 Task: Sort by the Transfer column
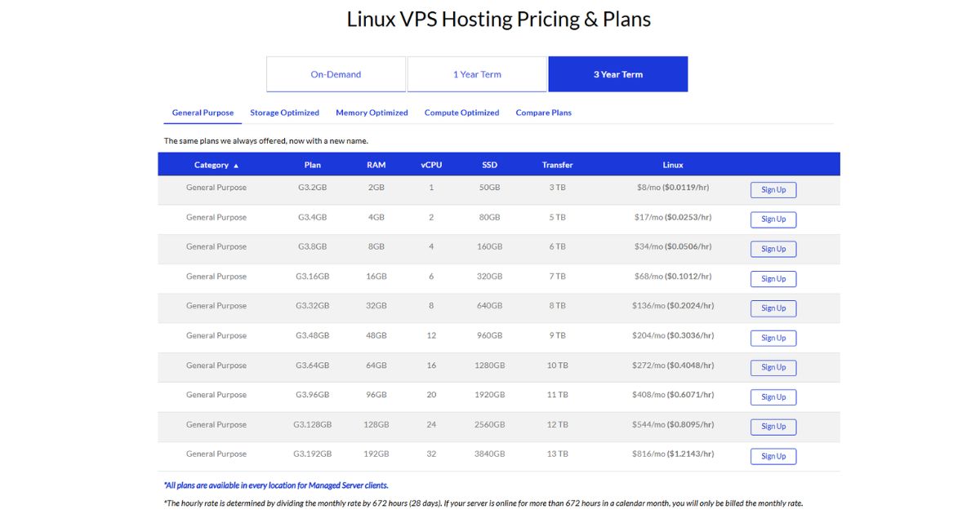click(x=557, y=164)
